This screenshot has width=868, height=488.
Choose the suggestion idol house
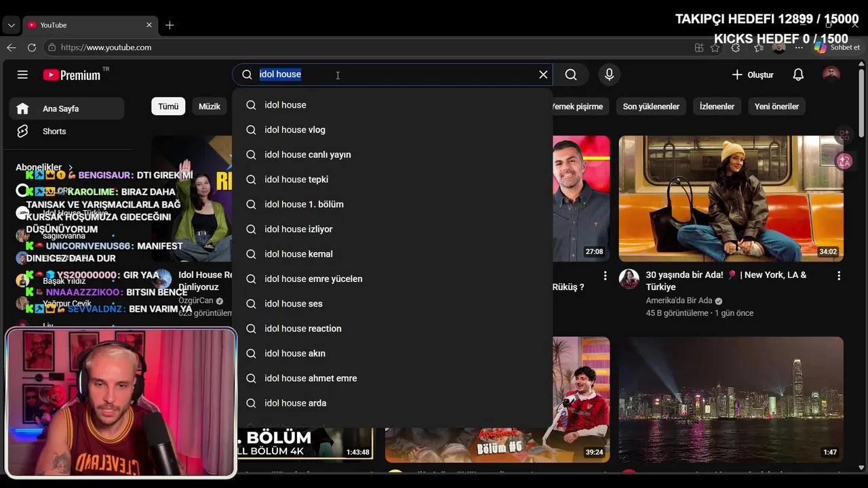click(x=392, y=105)
